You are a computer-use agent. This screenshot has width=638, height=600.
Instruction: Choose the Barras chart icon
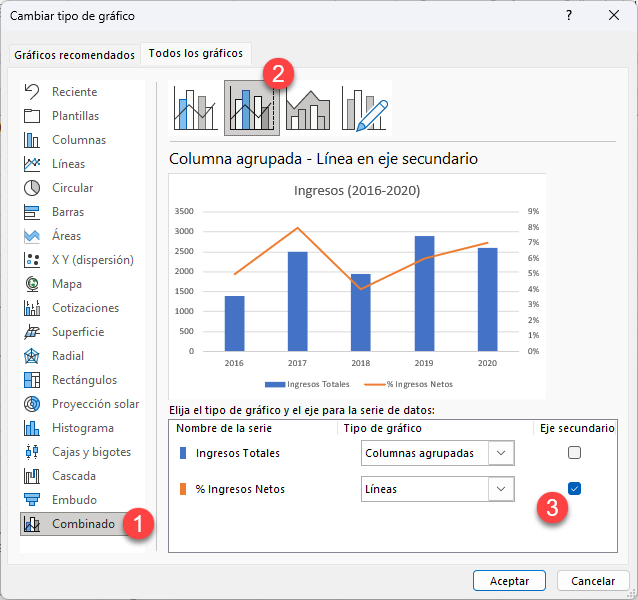[x=32, y=212]
